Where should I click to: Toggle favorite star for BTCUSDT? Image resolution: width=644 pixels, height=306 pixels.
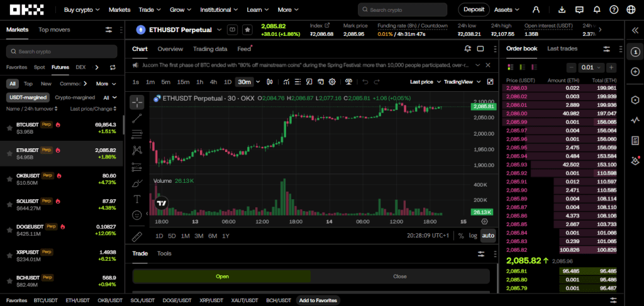[9, 128]
